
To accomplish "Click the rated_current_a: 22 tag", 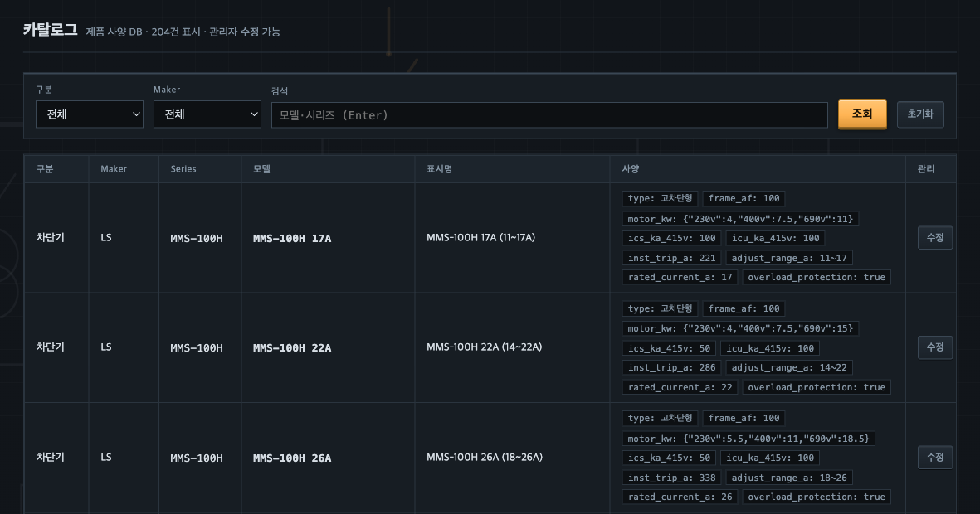I will (680, 387).
